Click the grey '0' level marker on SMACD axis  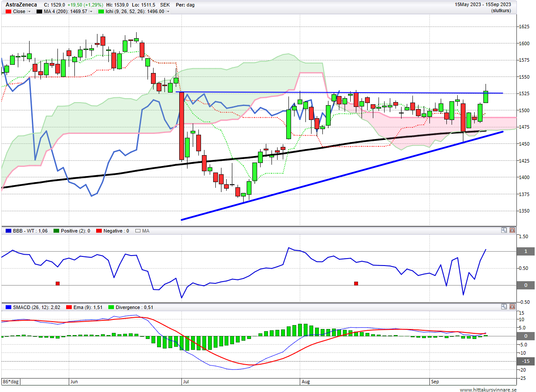(x=526, y=336)
